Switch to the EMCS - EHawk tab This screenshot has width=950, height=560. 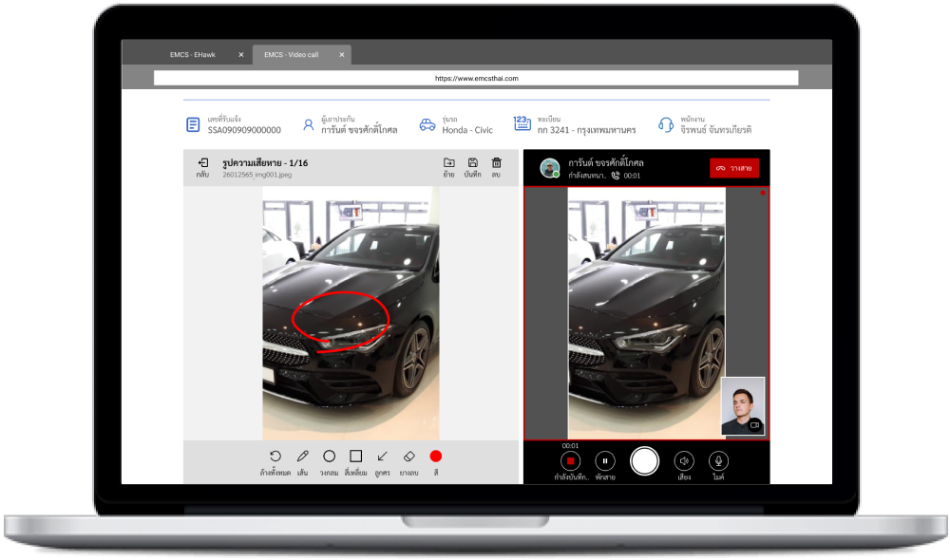coord(193,54)
